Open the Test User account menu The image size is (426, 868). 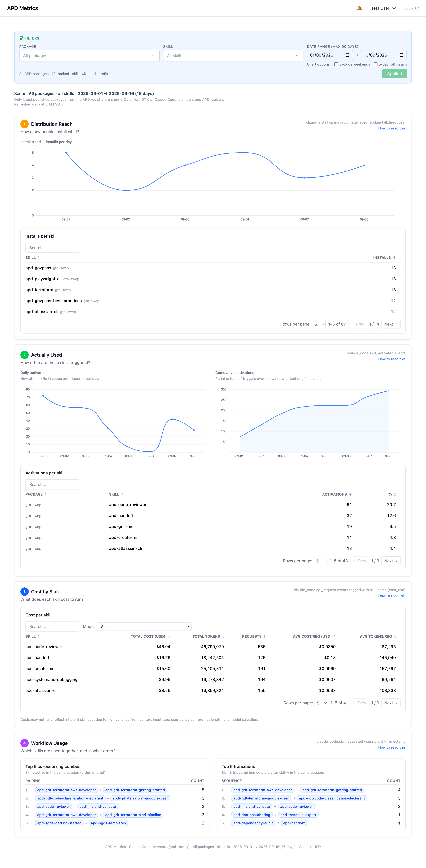[x=383, y=8]
